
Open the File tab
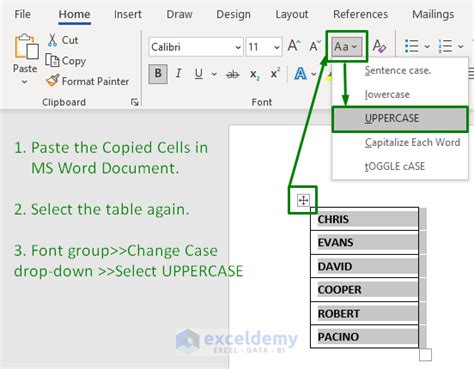[x=22, y=14]
